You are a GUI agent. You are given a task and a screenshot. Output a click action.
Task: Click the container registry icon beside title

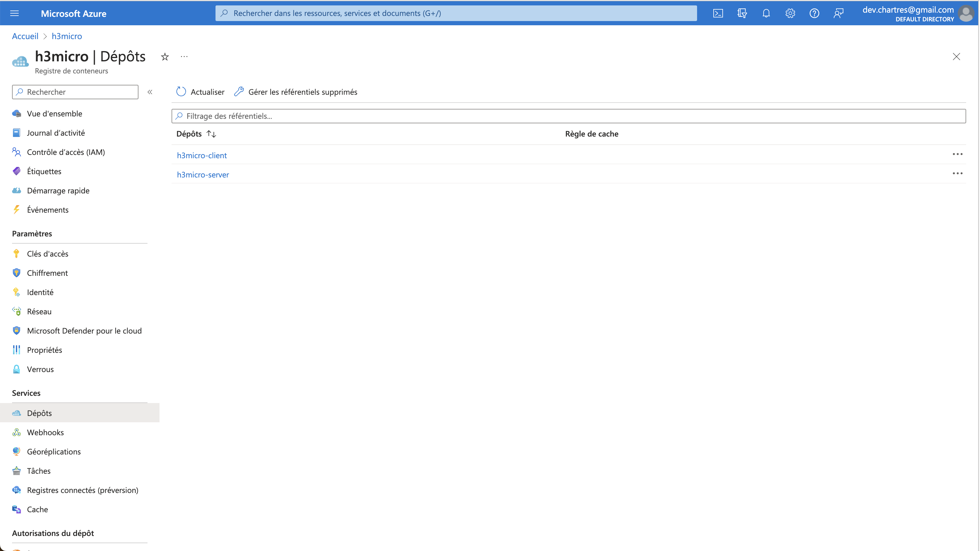click(20, 62)
